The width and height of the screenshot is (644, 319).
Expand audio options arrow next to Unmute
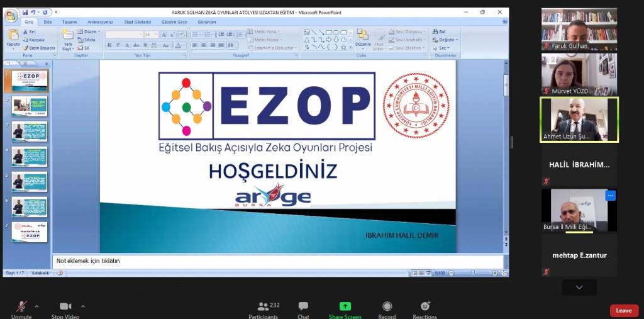point(36,306)
